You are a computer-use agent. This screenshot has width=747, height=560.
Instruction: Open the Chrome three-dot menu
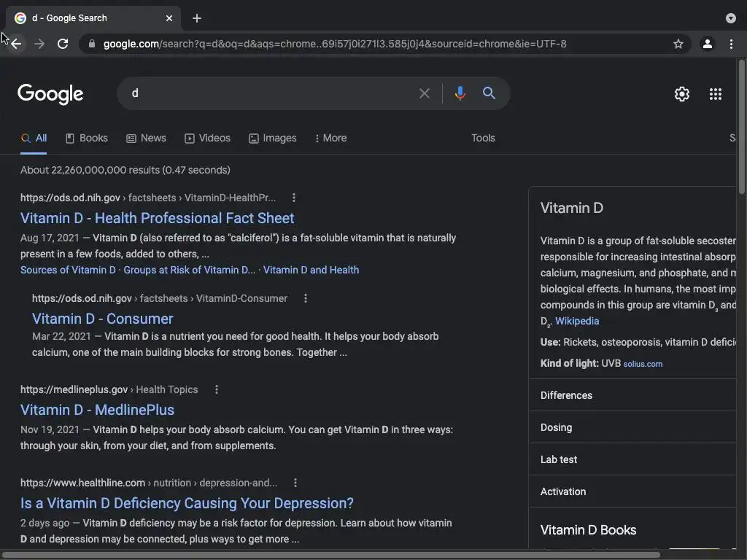[x=731, y=44]
